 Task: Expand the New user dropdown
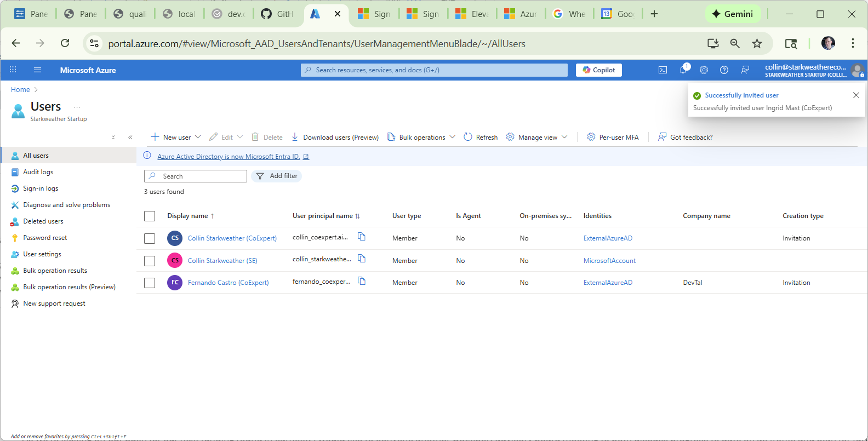pyautogui.click(x=198, y=137)
